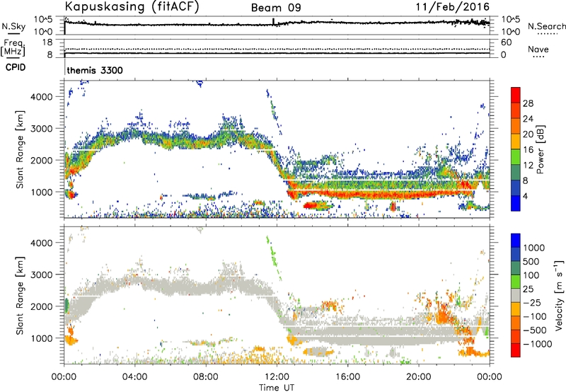566x392 pixels.
Task: Click the '3000' tick in the velocity panel
Action: (x=41, y=275)
